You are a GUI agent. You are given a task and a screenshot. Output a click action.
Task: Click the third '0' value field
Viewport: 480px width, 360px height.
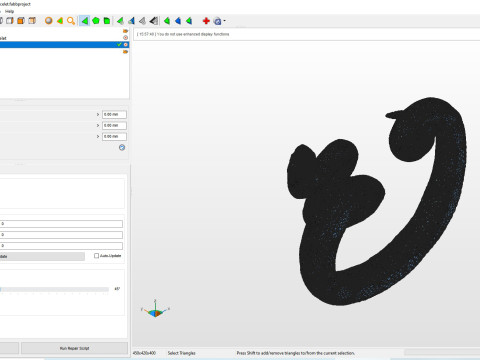[61, 246]
